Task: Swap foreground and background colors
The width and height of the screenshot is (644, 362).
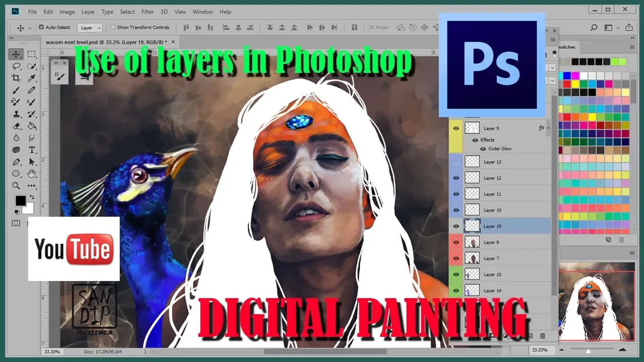Action: [x=32, y=197]
